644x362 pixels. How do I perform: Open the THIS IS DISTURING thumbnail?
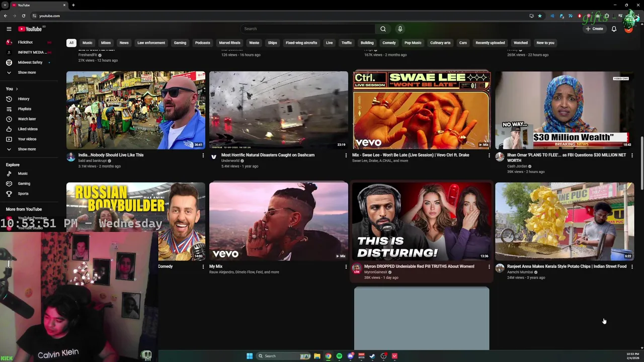coord(422,221)
